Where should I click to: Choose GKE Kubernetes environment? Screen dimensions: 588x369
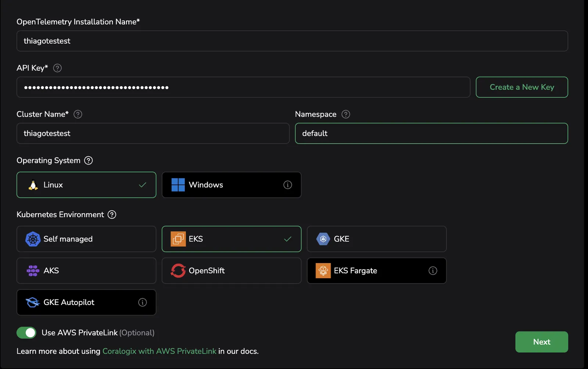377,239
